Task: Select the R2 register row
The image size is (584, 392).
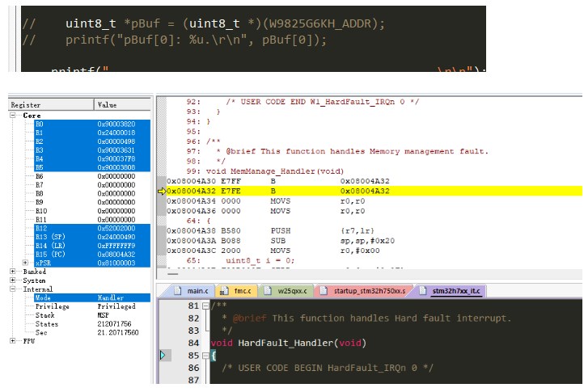Action: (92, 141)
